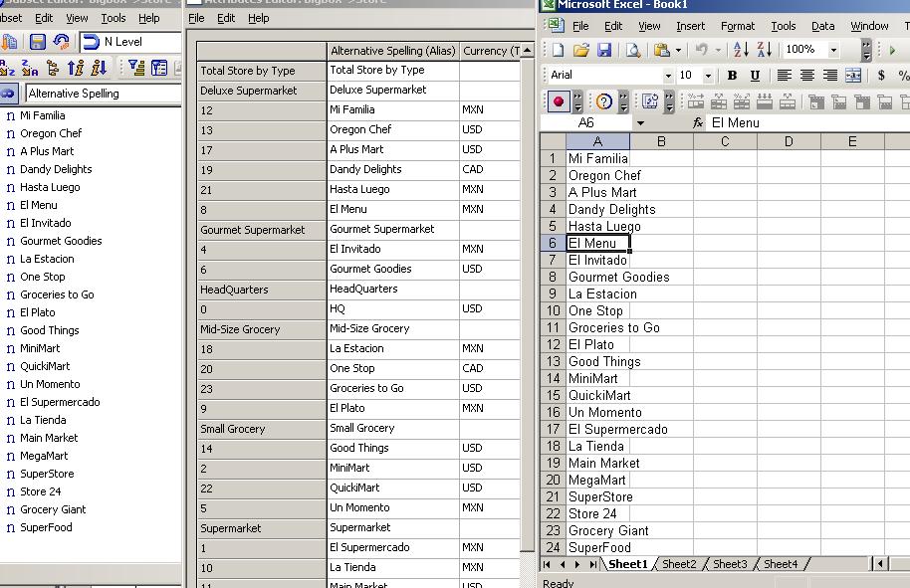
Task: Switch to the Sheet2 tab
Action: point(679,564)
